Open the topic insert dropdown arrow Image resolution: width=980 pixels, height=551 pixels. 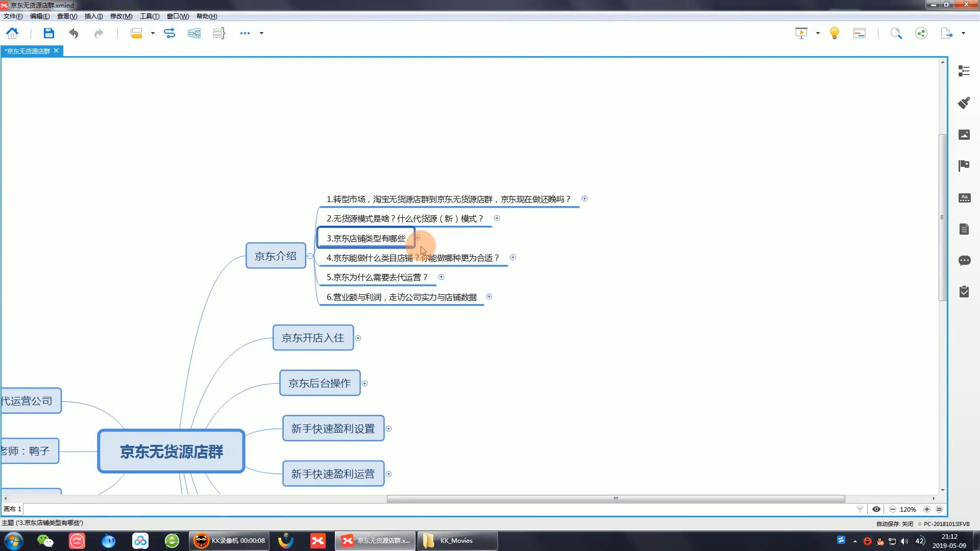[153, 33]
